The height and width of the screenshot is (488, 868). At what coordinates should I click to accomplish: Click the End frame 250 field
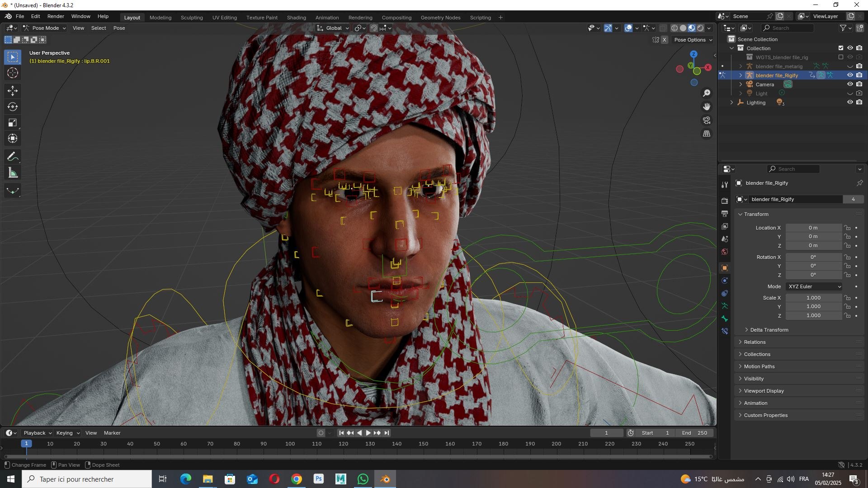pos(695,433)
